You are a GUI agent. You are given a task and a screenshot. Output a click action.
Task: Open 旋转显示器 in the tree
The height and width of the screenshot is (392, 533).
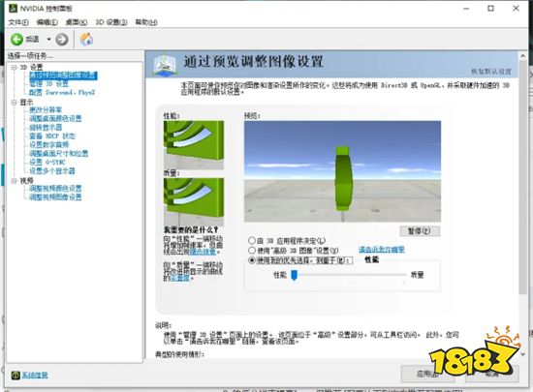point(46,127)
